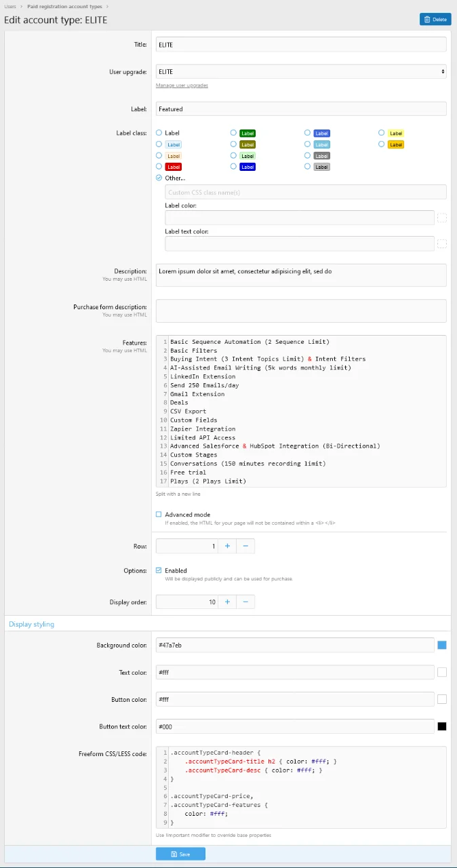Focus the Title input field
Image resolution: width=457 pixels, height=868 pixels.
click(301, 44)
